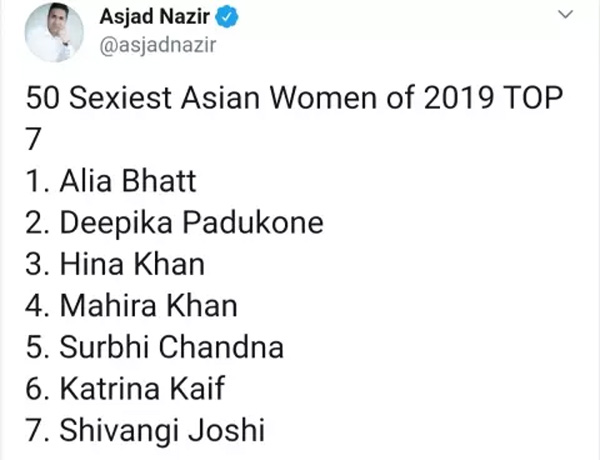Select the tweet headline beginning '50 Sexiest'
The height and width of the screenshot is (460, 600).
tap(294, 117)
